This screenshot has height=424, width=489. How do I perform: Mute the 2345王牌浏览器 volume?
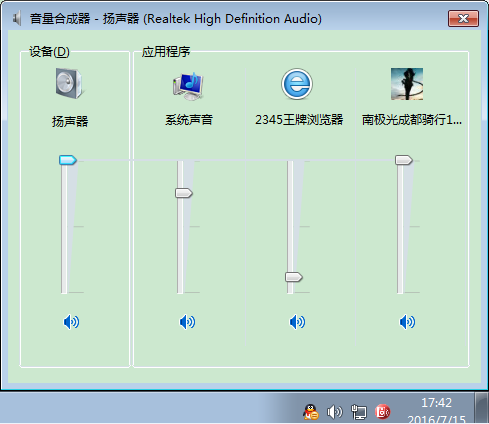[x=297, y=322]
